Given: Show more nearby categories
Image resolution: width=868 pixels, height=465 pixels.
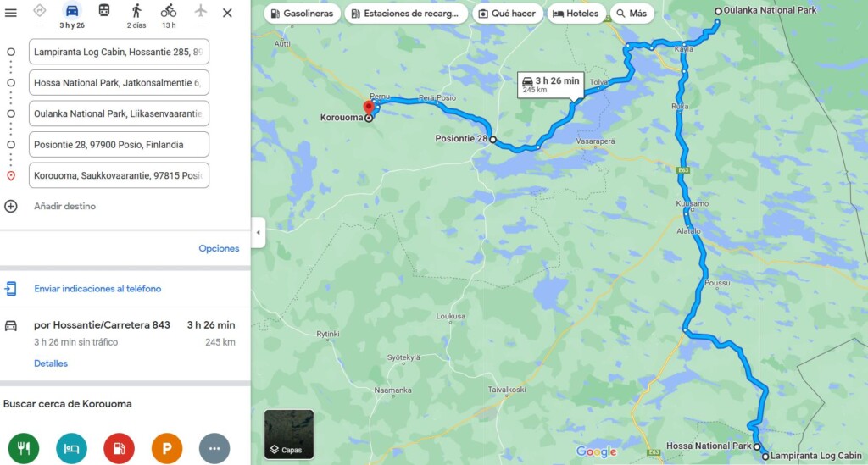Looking at the screenshot, I should pyautogui.click(x=214, y=448).
